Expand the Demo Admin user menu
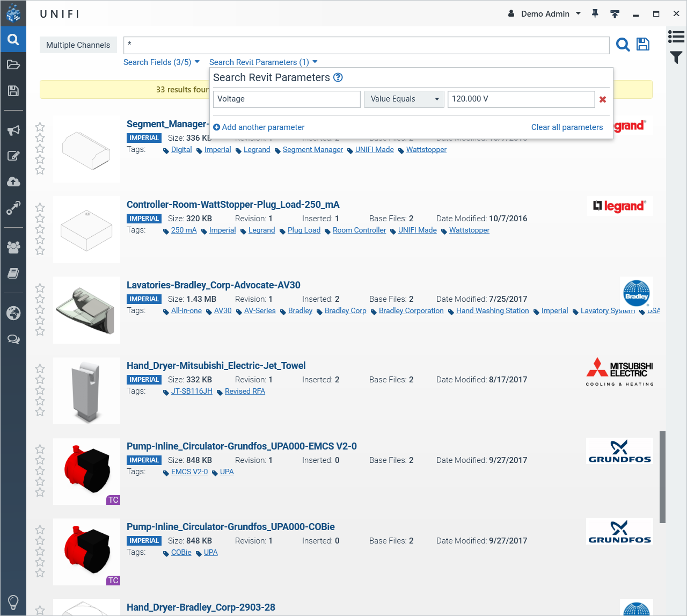This screenshot has height=616, width=687. [x=545, y=13]
